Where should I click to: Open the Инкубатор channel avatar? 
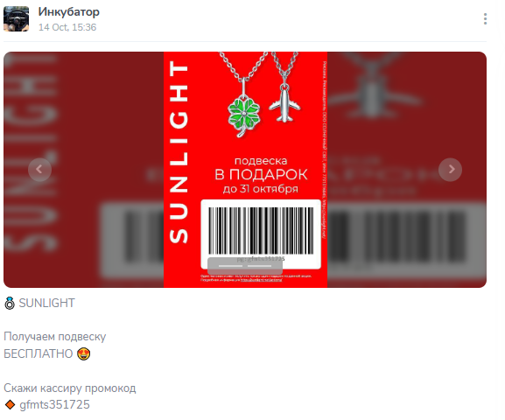(16, 19)
